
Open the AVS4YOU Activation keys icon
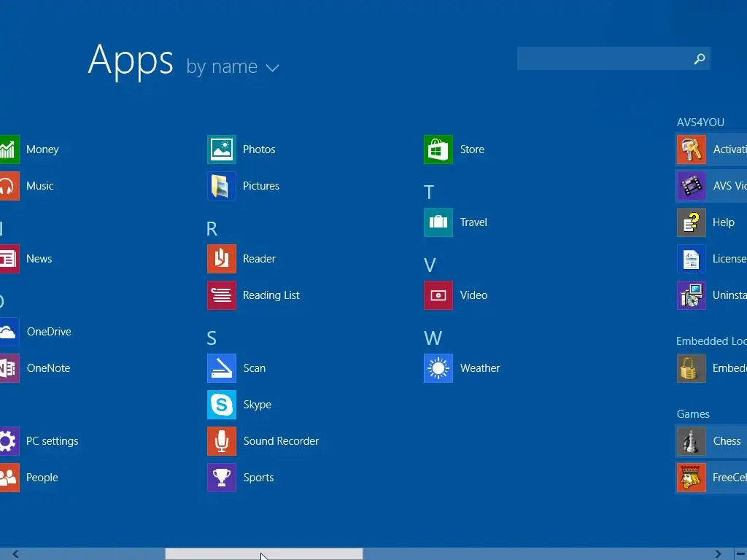tap(692, 149)
